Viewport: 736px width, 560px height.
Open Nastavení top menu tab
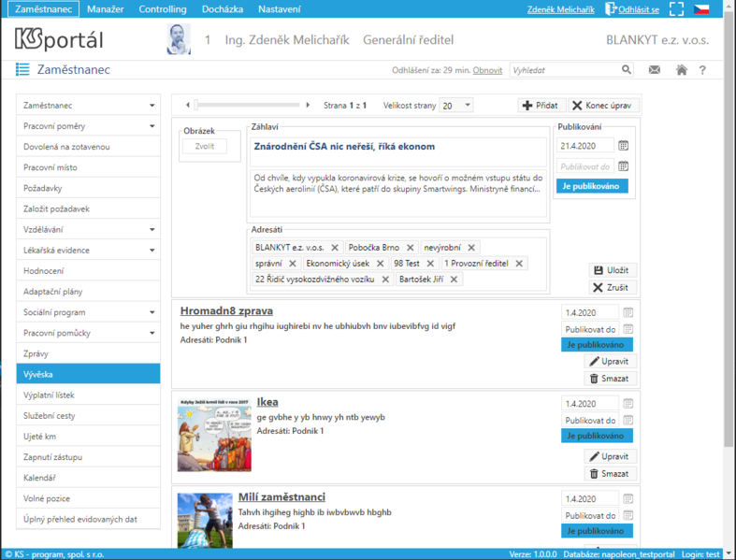pyautogui.click(x=280, y=9)
